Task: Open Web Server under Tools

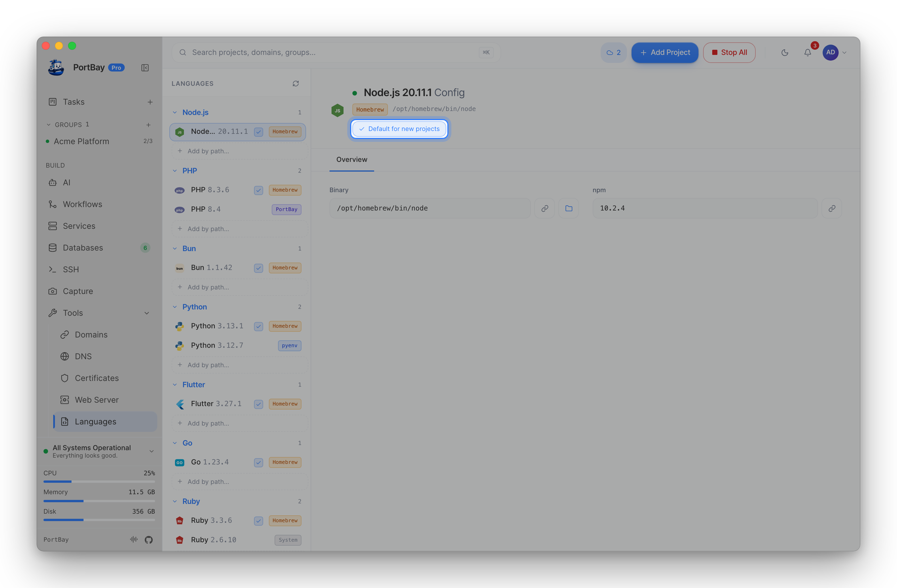Action: 105,400
